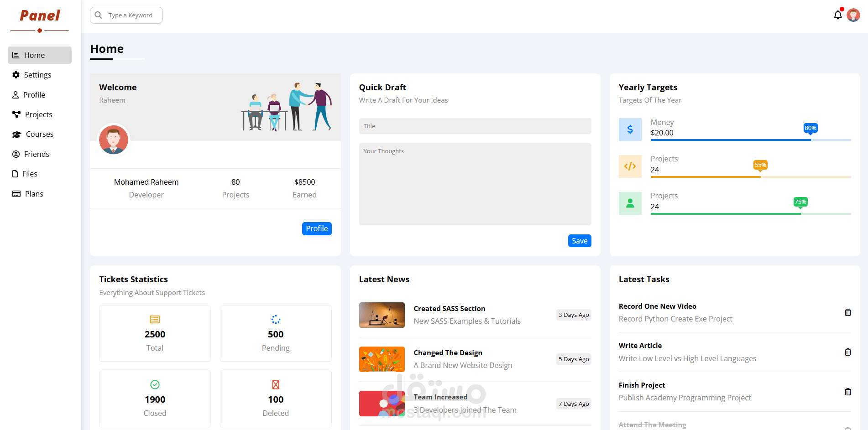Screen dimensions: 868x430
Task: Click the green user target icon
Action: 630,203
